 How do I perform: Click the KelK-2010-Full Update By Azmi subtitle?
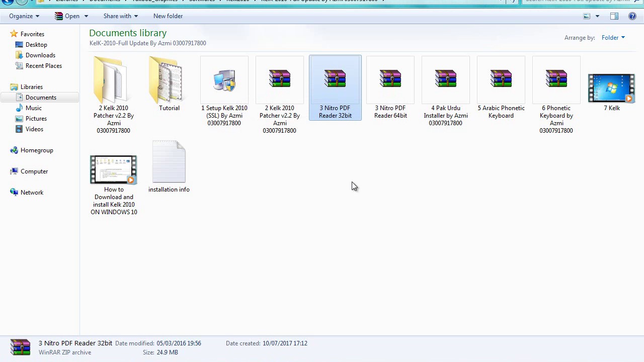tap(148, 43)
